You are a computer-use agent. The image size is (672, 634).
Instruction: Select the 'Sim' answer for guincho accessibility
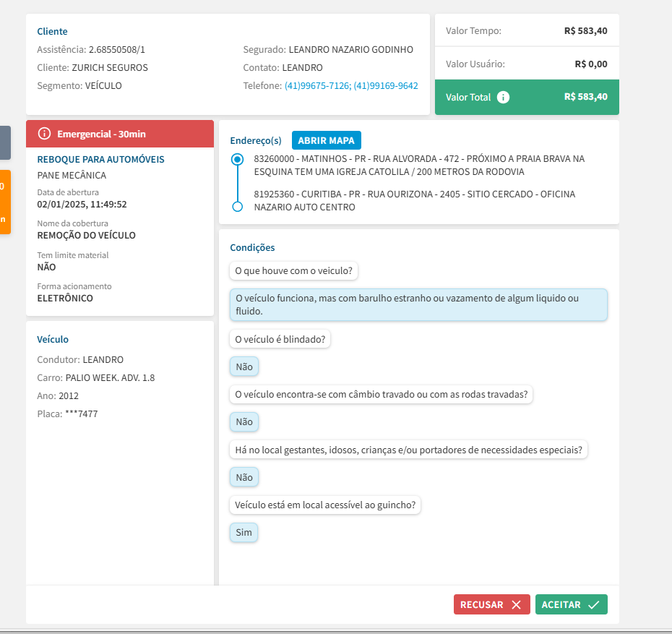tap(244, 533)
